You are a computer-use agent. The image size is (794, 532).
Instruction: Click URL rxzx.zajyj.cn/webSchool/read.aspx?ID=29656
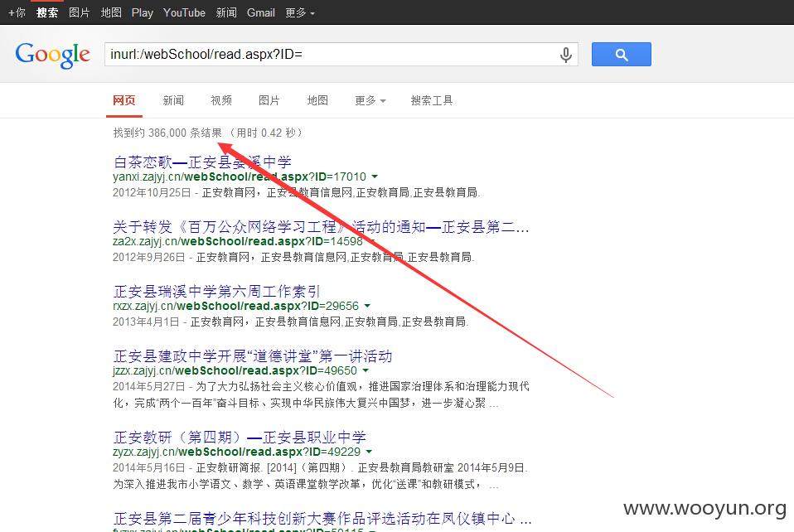tap(235, 306)
